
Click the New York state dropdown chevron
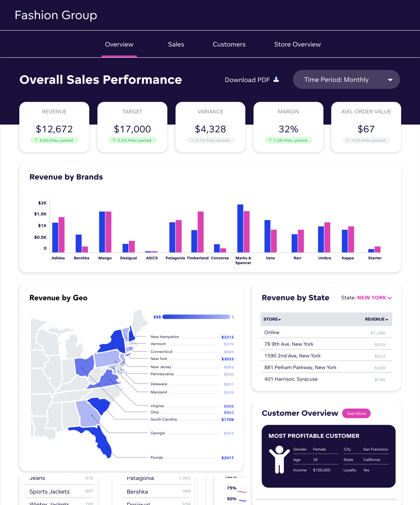390,298
